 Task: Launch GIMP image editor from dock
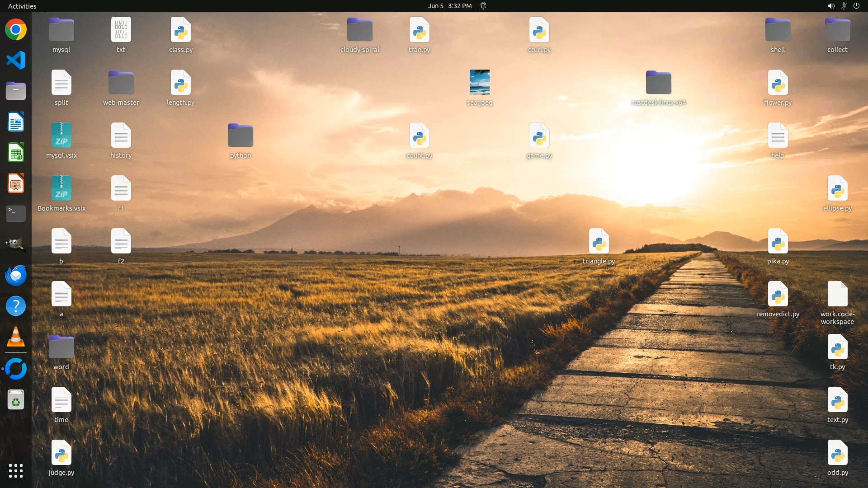point(16,244)
